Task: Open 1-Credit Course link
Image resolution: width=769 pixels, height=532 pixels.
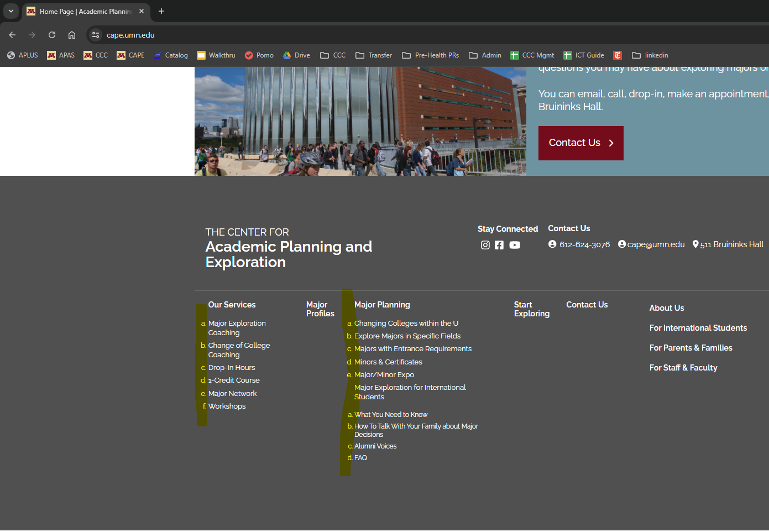Action: pos(234,380)
